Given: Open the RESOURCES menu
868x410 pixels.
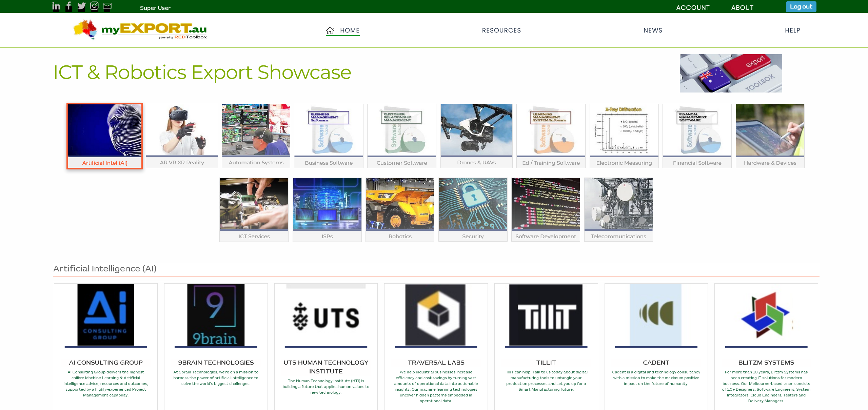Looking at the screenshot, I should pos(501,30).
